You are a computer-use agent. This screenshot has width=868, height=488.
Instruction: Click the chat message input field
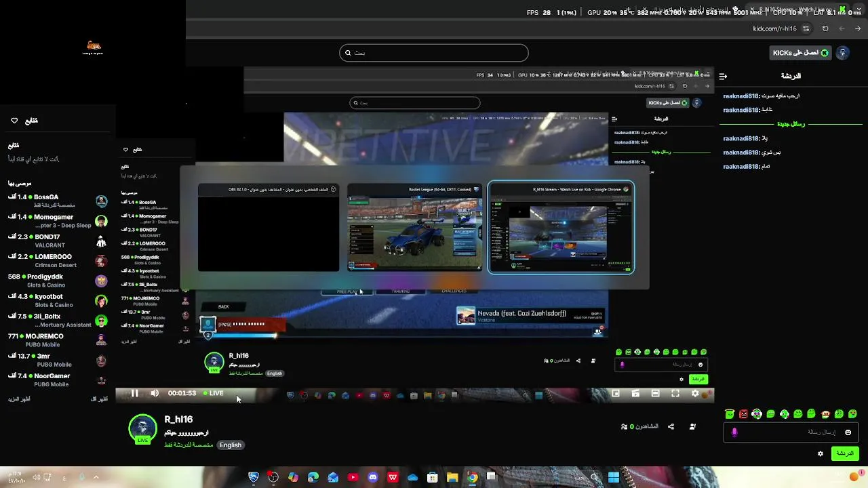click(x=790, y=432)
